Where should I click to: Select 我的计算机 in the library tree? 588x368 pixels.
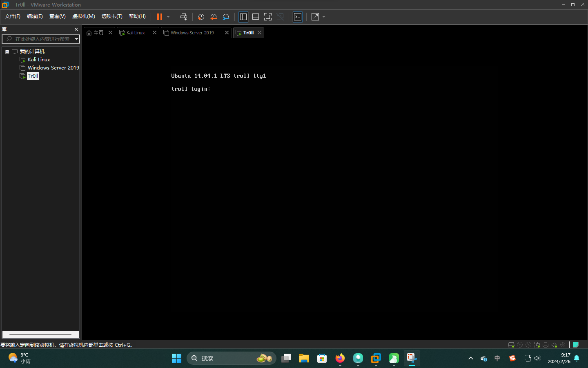tap(32, 52)
